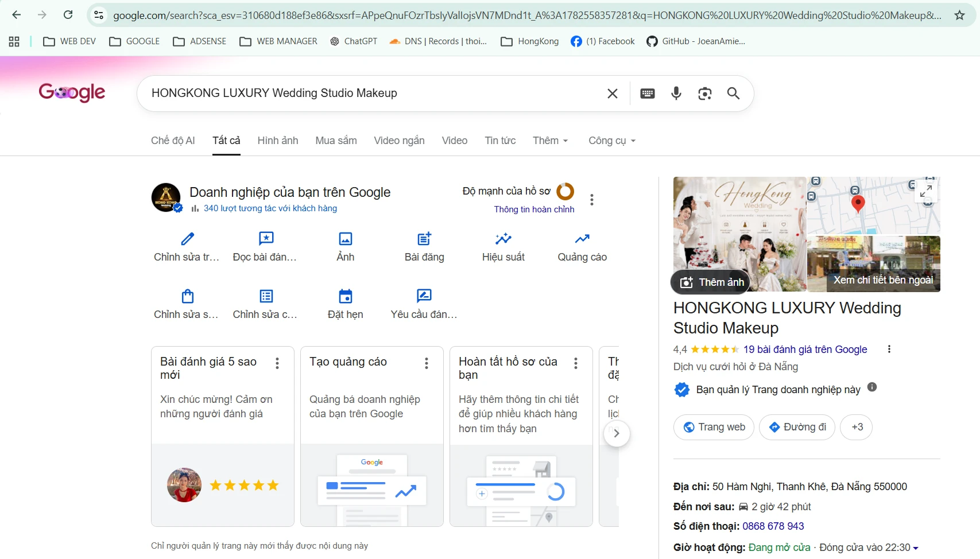Screen dimensions: 980x559
Task: Open ChatGPT bookmark
Action: [x=354, y=41]
